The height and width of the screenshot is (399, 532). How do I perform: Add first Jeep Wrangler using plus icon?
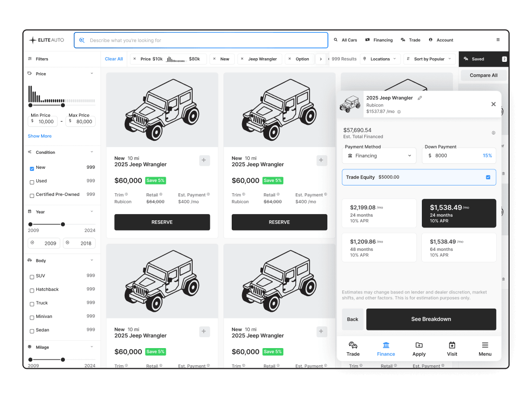(204, 161)
